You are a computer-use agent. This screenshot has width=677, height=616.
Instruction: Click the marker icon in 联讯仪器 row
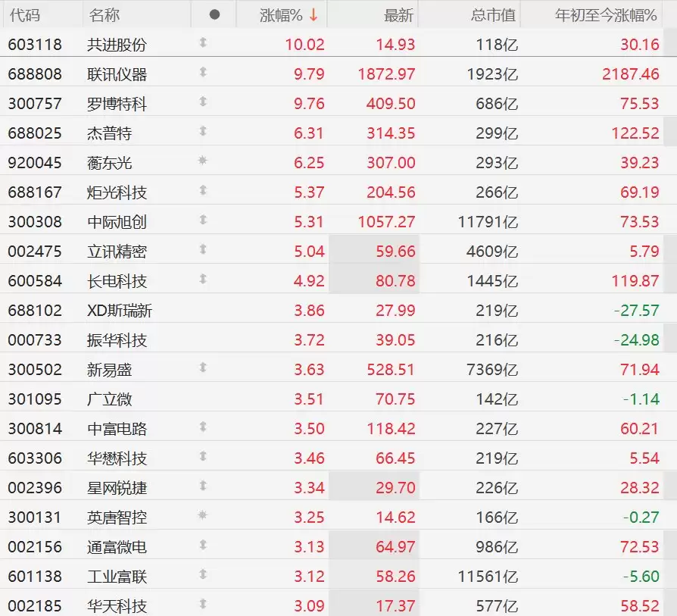[203, 72]
